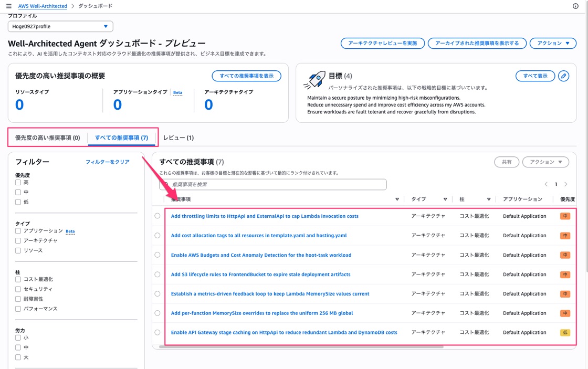Image resolution: width=588 pixels, height=369 pixels.
Task: Check the アーキテクチャ type filter
Action: tap(18, 240)
